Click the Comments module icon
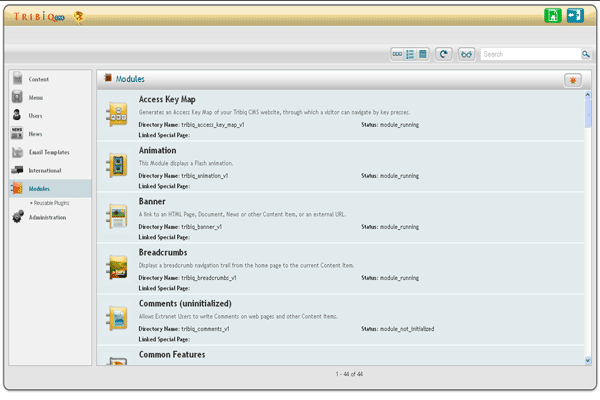The height and width of the screenshot is (400, 600). (117, 318)
